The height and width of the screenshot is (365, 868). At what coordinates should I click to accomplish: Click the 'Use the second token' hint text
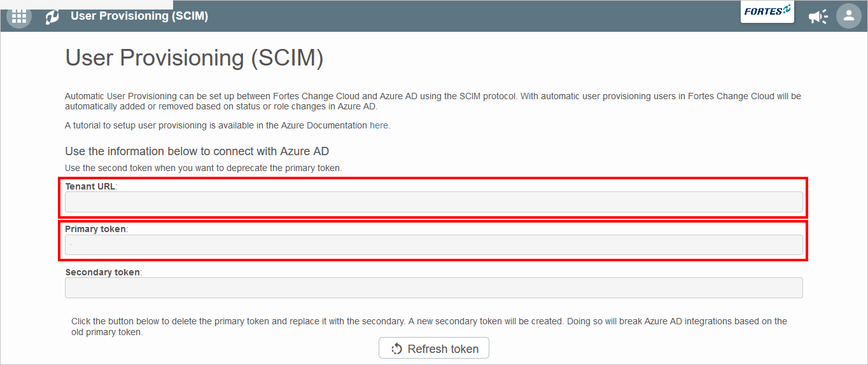pyautogui.click(x=204, y=169)
